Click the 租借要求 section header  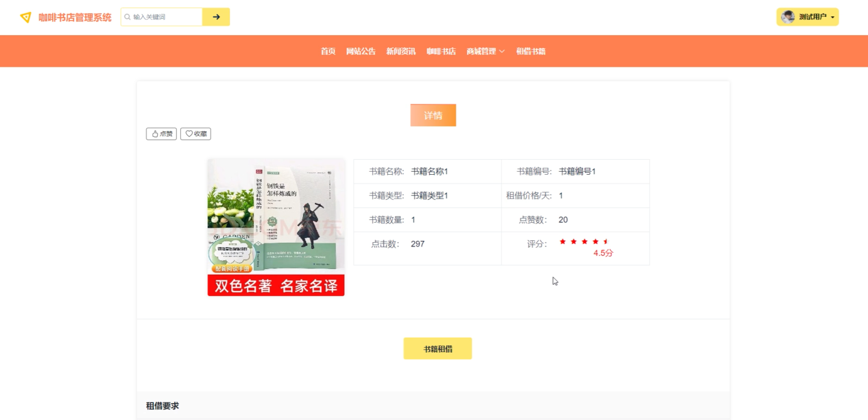433,406
